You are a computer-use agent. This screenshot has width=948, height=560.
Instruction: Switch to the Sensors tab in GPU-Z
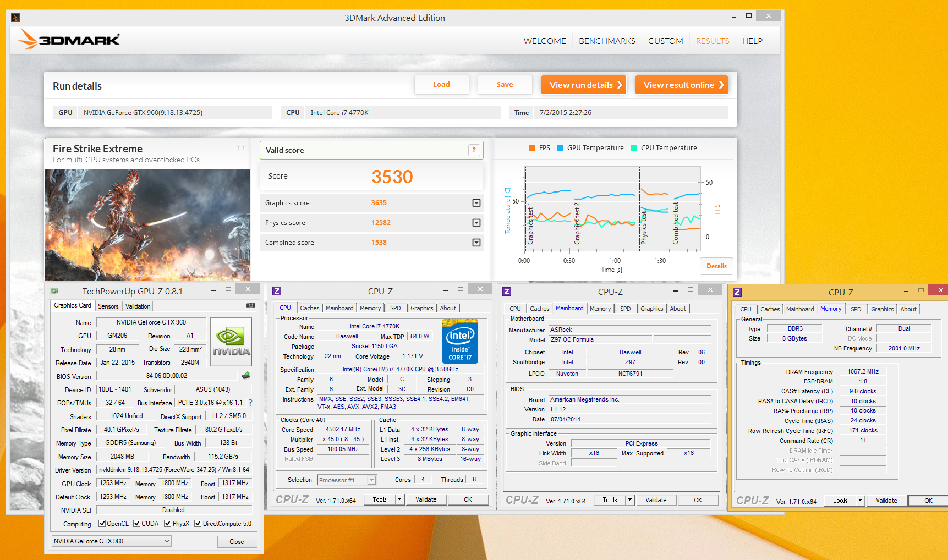click(x=108, y=306)
